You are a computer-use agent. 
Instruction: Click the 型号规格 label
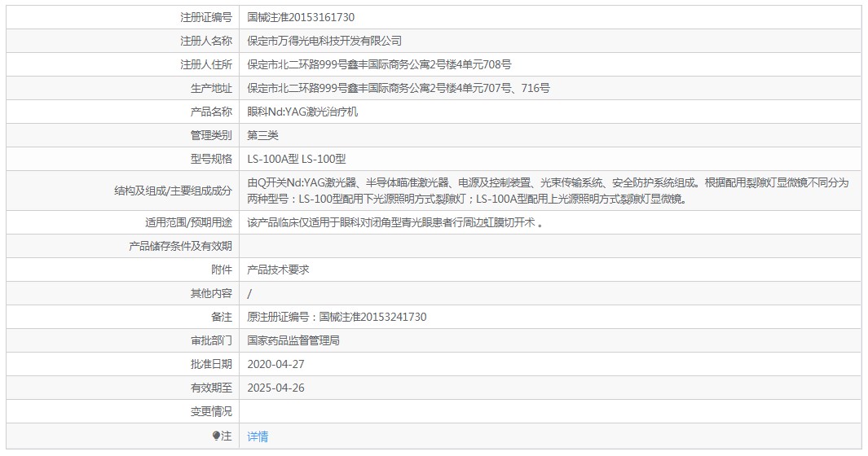[x=211, y=160]
